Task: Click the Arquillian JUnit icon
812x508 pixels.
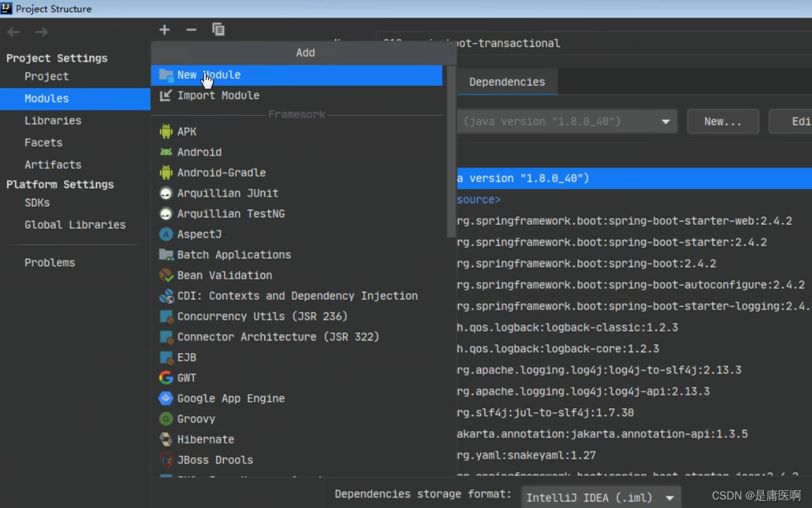Action: tap(166, 193)
